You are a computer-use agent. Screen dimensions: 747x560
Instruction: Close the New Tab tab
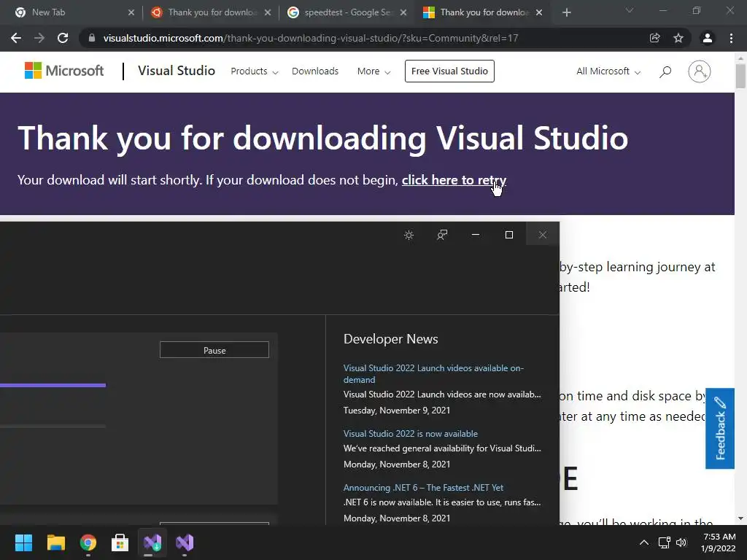131,12
